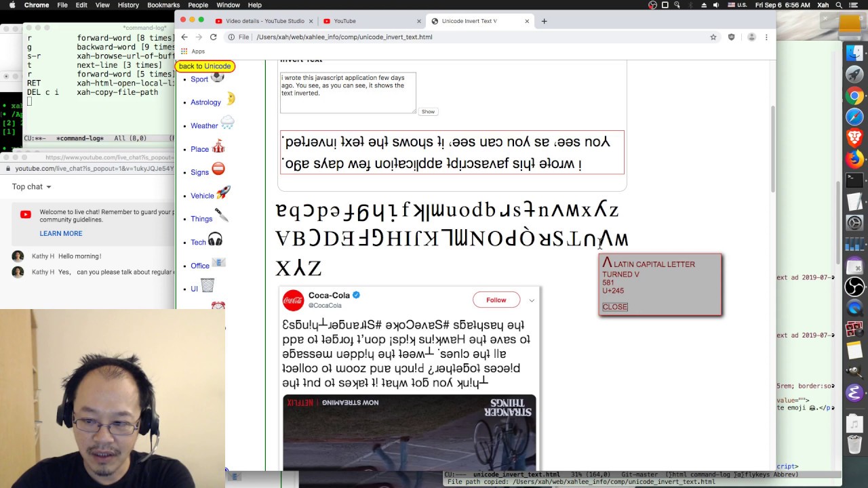Open Emacs from the dock

[x=854, y=392]
